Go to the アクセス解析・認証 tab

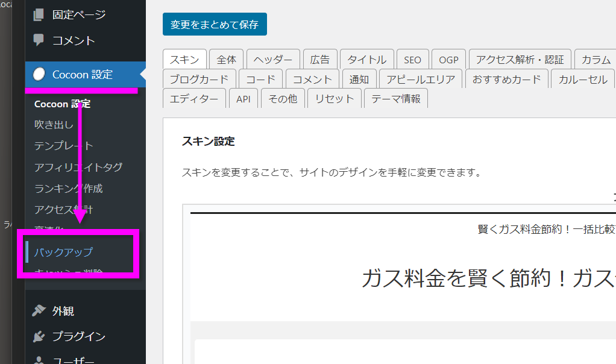click(520, 60)
